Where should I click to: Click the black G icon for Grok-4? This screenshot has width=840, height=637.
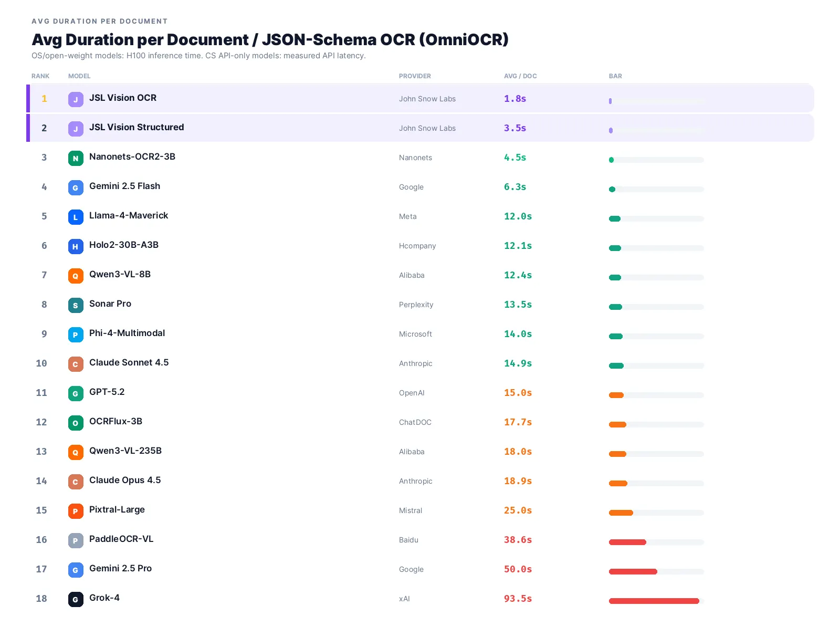76,599
